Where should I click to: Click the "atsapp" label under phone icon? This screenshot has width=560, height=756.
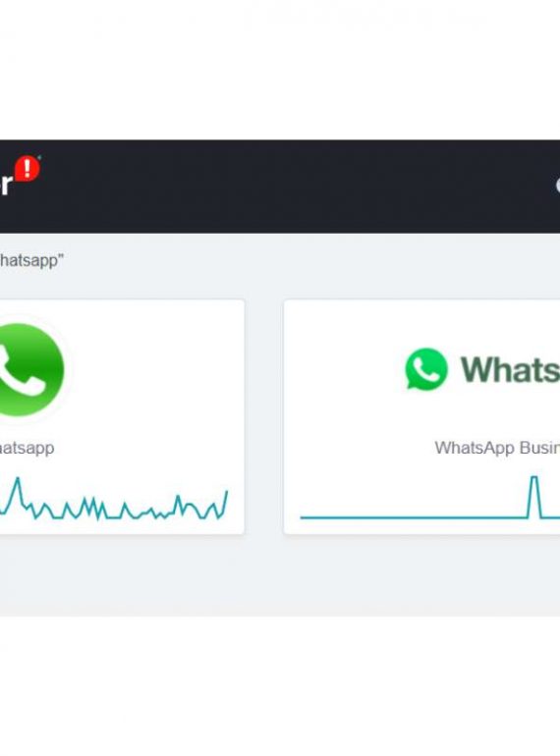click(27, 448)
